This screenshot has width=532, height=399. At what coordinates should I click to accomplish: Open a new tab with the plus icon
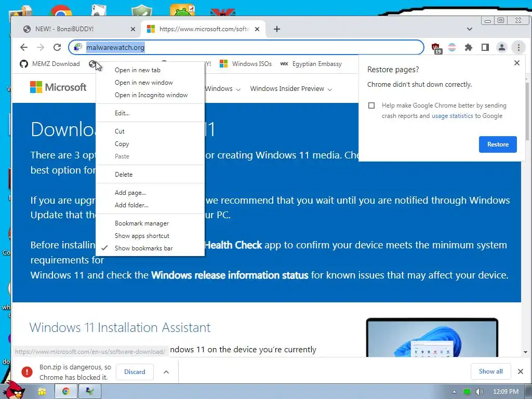pyautogui.click(x=277, y=29)
